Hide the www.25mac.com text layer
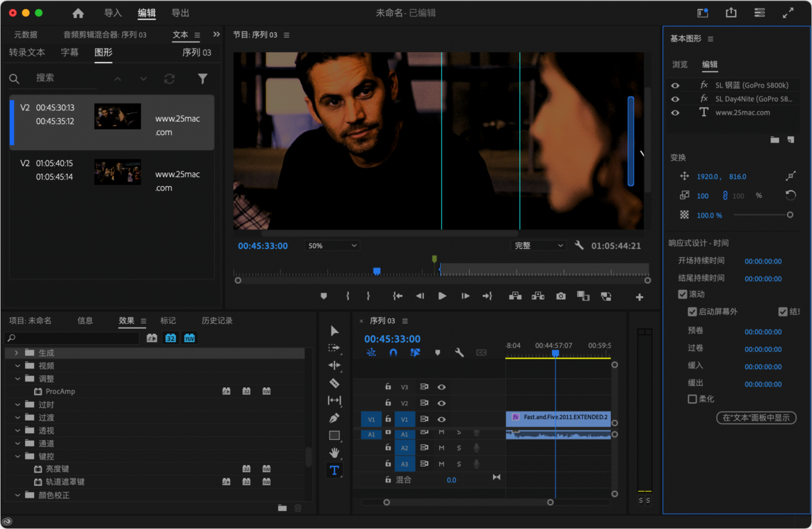 point(675,113)
